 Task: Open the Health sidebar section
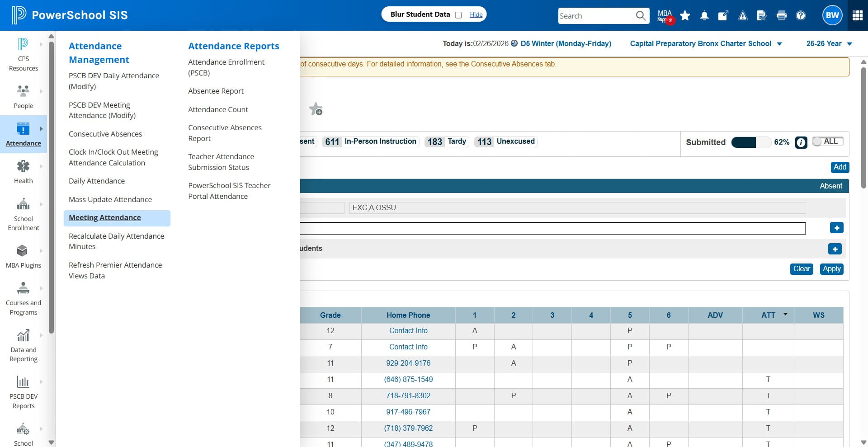click(x=24, y=172)
